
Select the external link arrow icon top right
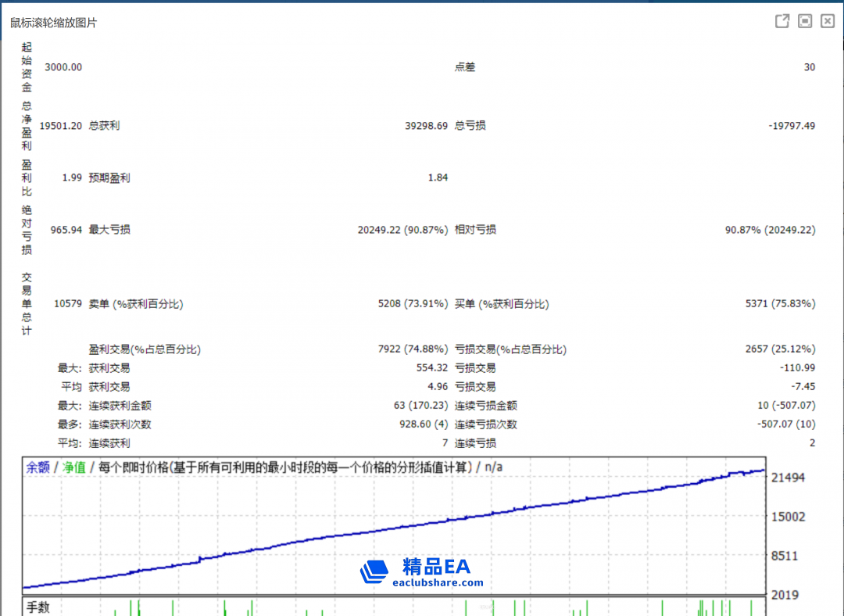point(781,21)
